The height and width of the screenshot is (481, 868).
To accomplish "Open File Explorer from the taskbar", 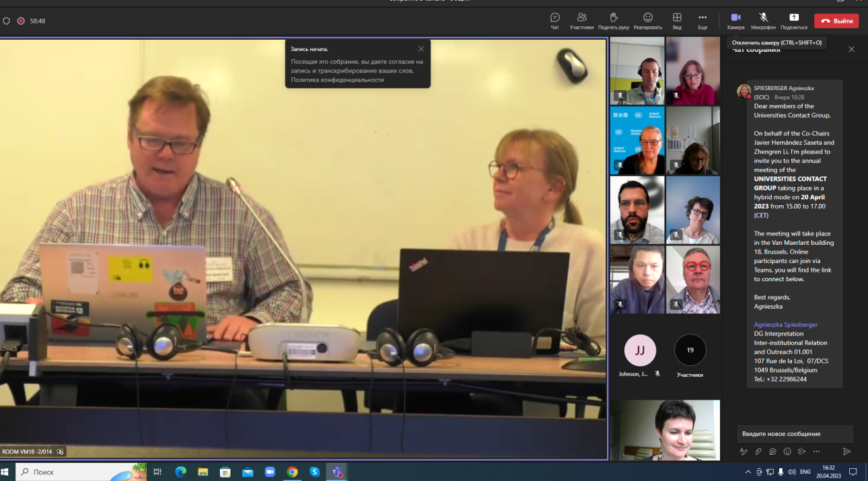I will pos(203,472).
